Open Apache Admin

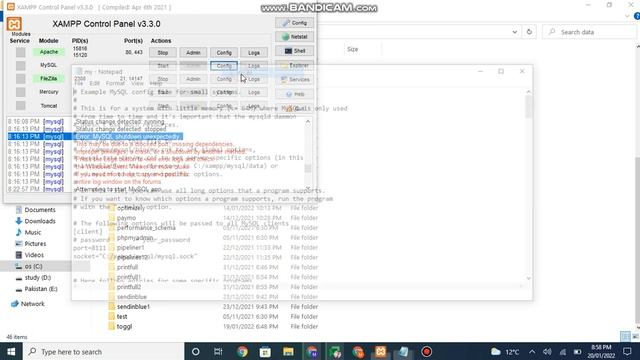[193, 53]
